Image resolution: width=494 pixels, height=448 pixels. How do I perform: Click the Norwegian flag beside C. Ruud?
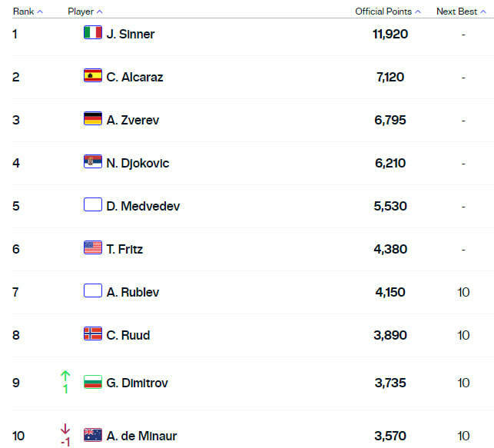pyautogui.click(x=92, y=334)
